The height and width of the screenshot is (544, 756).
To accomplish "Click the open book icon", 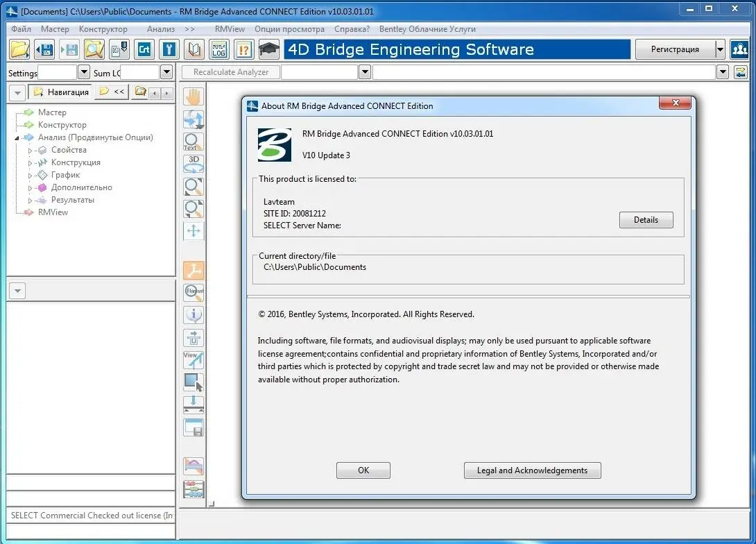I will coord(194,49).
